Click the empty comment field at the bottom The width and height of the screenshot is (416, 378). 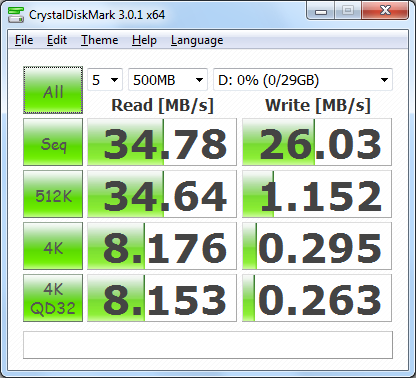pos(208,345)
